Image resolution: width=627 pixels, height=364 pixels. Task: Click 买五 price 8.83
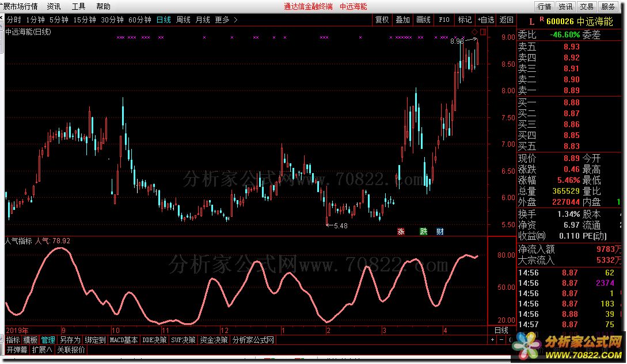click(571, 146)
